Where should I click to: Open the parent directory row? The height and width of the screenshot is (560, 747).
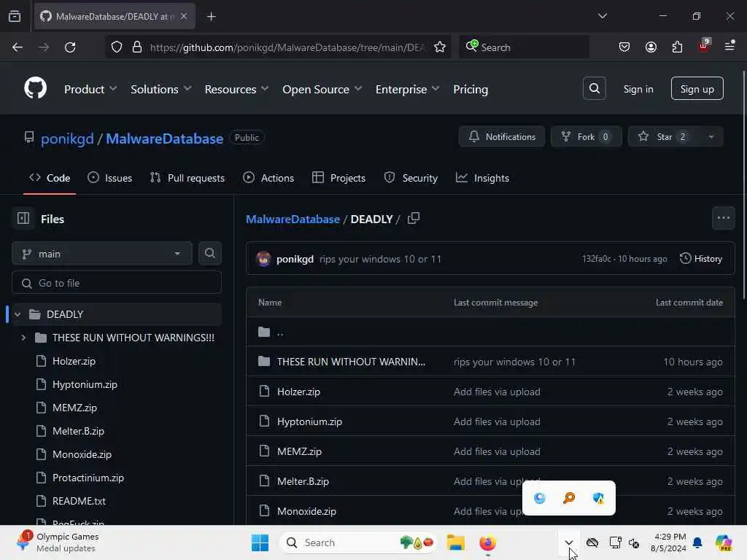(490, 332)
